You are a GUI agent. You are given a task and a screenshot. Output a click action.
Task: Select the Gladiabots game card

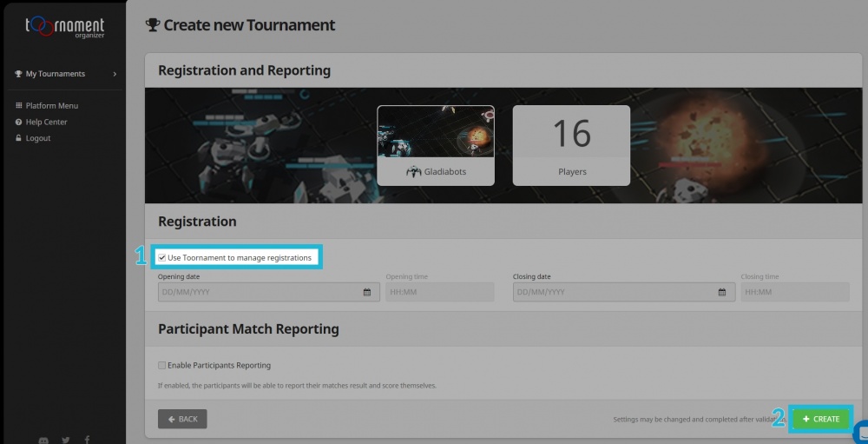[x=436, y=145]
